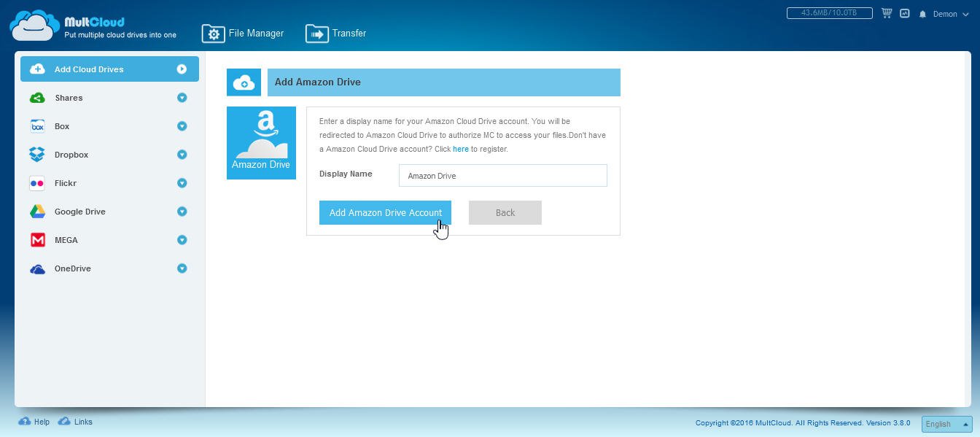Image resolution: width=980 pixels, height=437 pixels.
Task: Expand the Box dropdown arrow
Action: 182,126
